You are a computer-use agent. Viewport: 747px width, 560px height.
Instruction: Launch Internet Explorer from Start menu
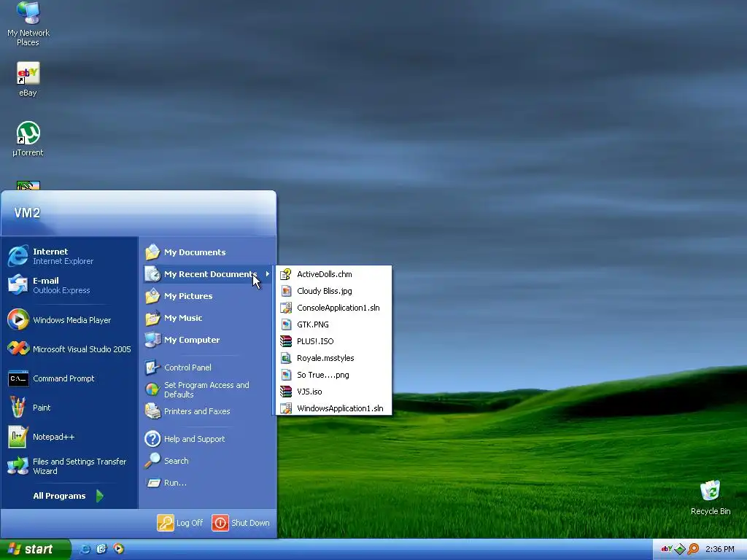69,256
